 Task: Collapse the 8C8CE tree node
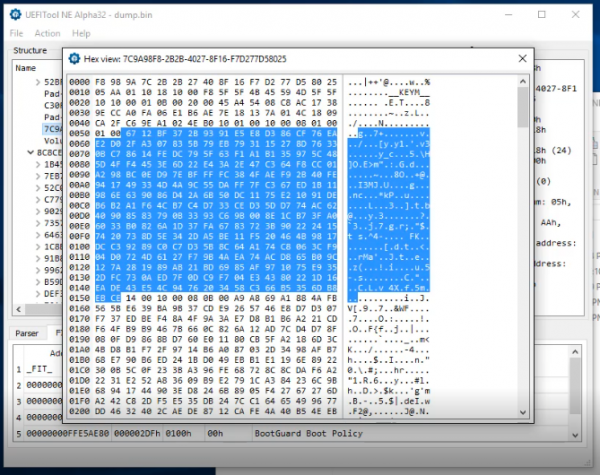(x=29, y=153)
